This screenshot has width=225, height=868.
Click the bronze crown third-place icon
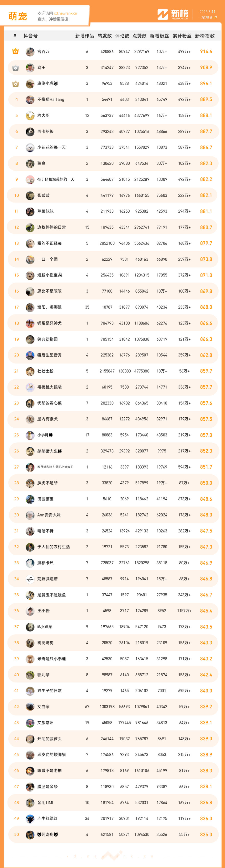15,84
